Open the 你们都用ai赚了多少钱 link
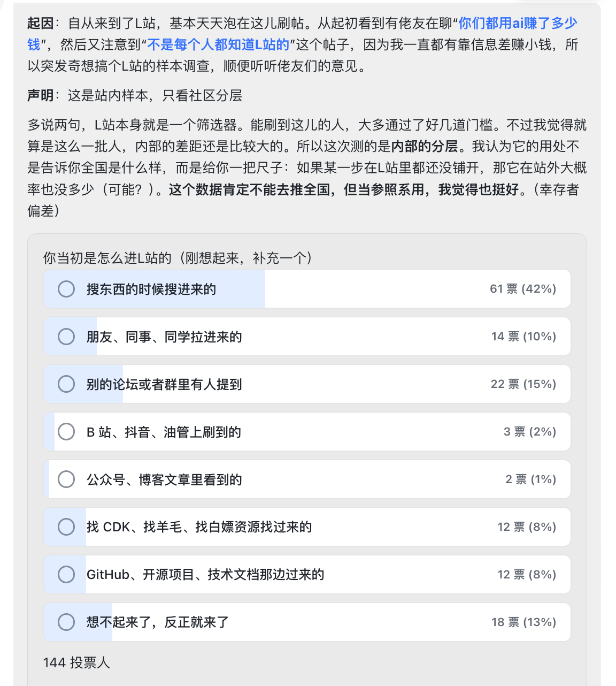616x686 pixels. point(518,24)
